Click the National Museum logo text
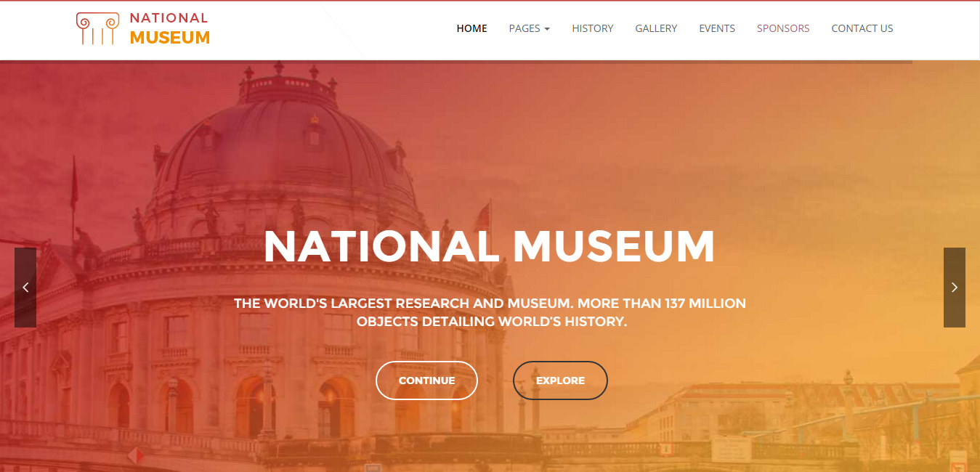 [170, 28]
